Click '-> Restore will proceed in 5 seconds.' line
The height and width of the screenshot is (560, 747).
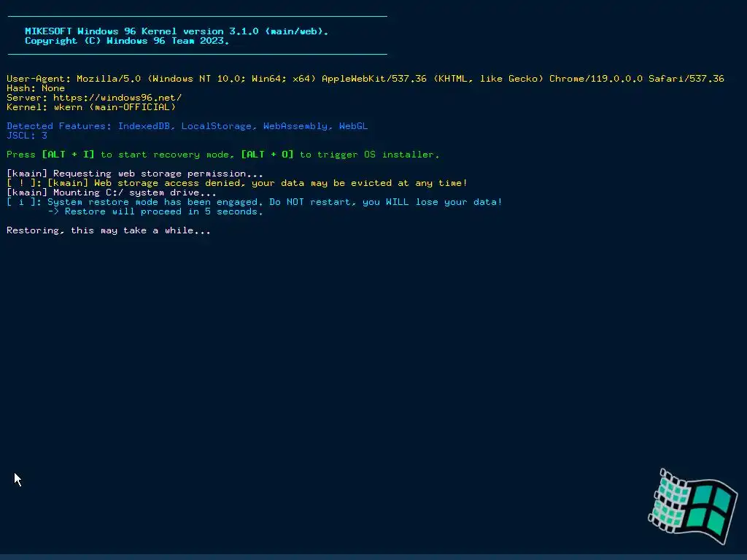tap(155, 211)
